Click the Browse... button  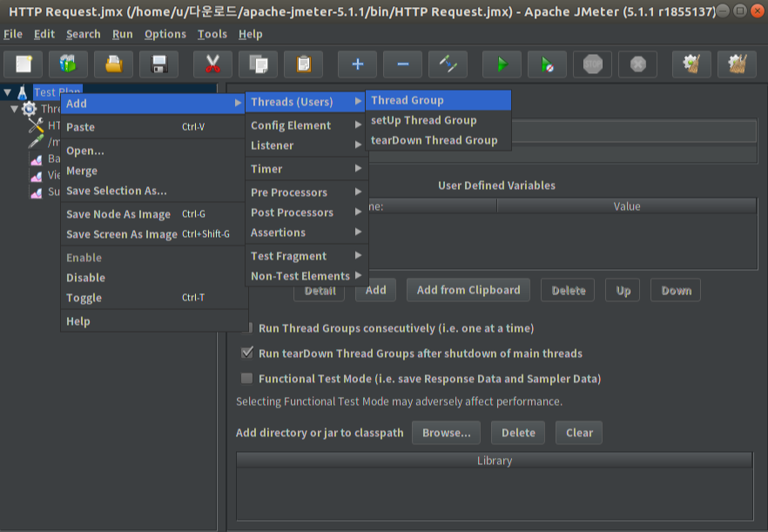point(446,433)
